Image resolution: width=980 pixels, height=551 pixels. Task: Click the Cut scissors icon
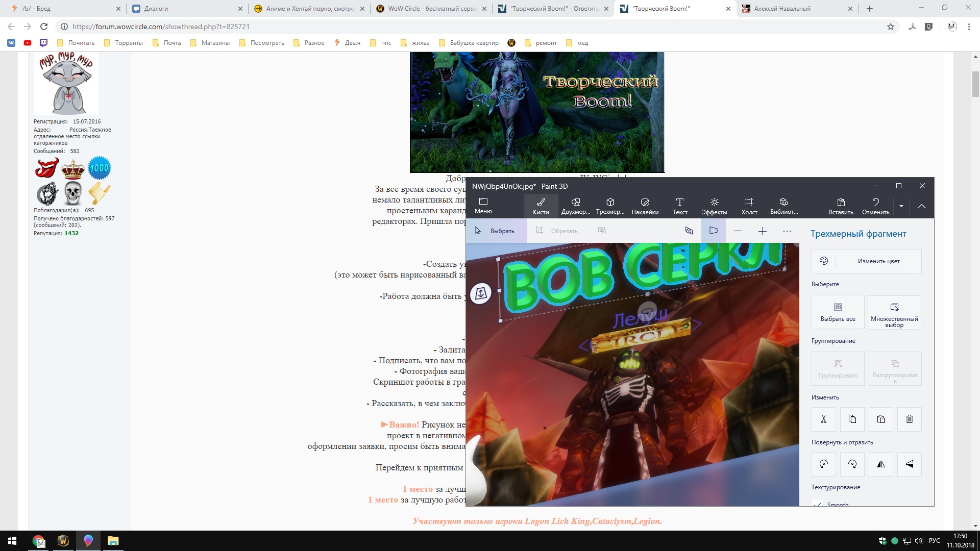823,419
